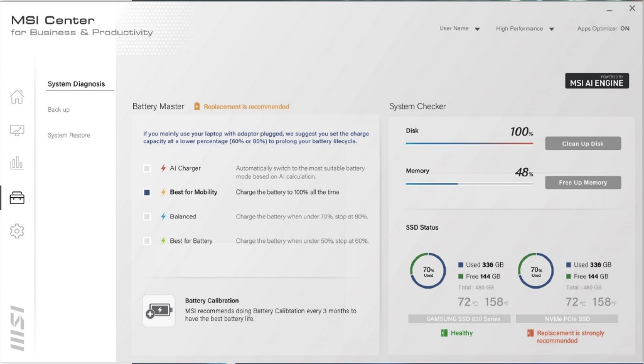Click the NVMe SSD Free 144 GB legend
Image resolution: width=644 pixels, height=364 pixels.
coord(588,277)
